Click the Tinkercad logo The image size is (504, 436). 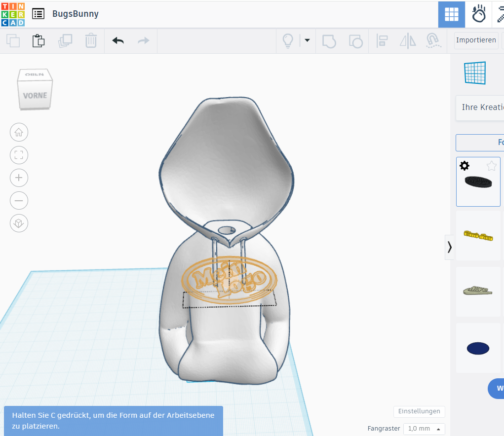click(x=13, y=14)
